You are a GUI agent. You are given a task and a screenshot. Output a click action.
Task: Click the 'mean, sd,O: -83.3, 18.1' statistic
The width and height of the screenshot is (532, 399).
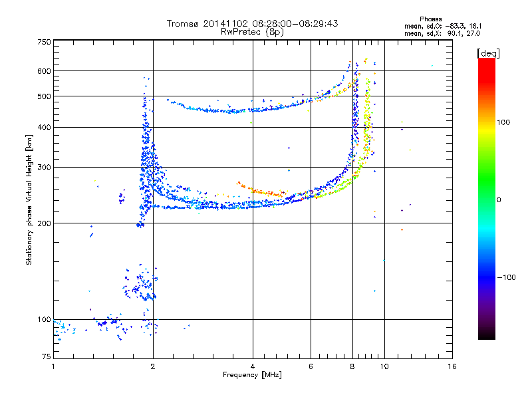click(443, 26)
